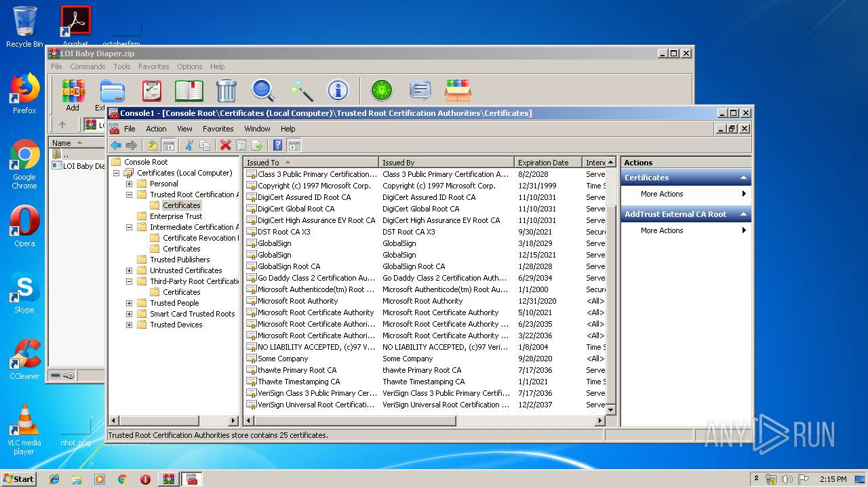Click the Delete trash can icon in WinRAR
Screen dimensions: 868x488
(226, 90)
